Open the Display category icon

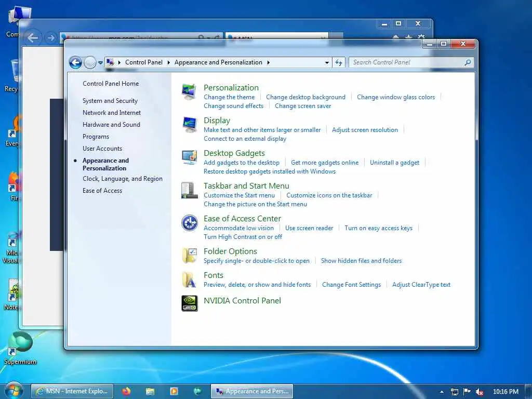coord(189,125)
